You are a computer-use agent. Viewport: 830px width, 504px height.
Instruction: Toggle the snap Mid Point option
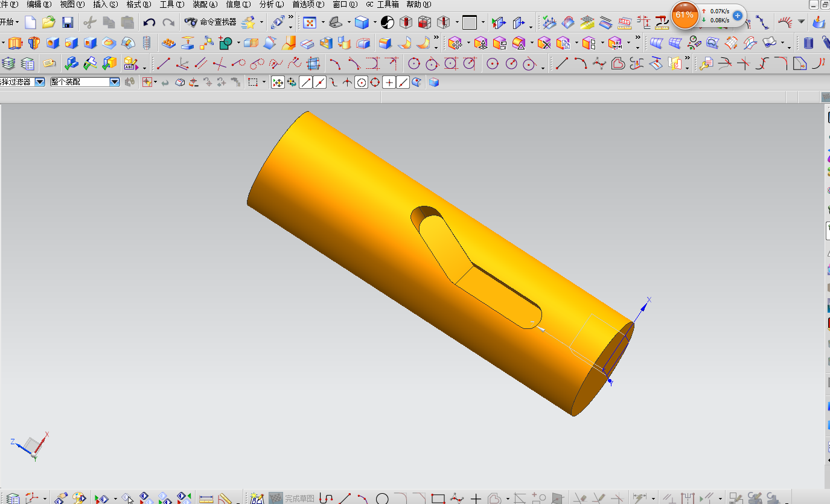(x=320, y=82)
